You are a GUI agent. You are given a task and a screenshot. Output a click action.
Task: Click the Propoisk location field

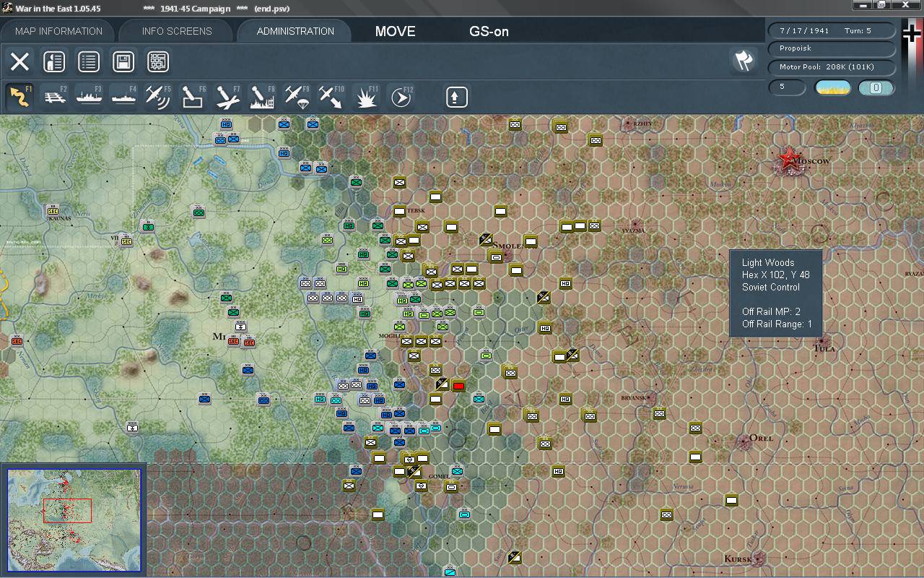pos(832,48)
